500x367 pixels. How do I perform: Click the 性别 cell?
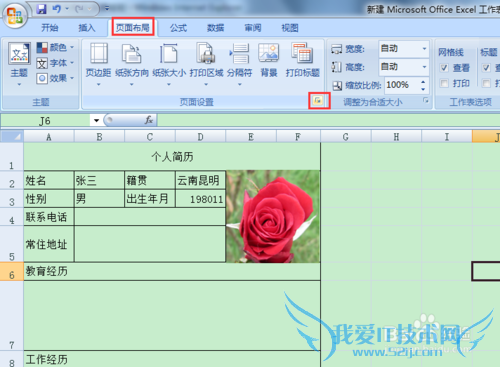coord(49,199)
